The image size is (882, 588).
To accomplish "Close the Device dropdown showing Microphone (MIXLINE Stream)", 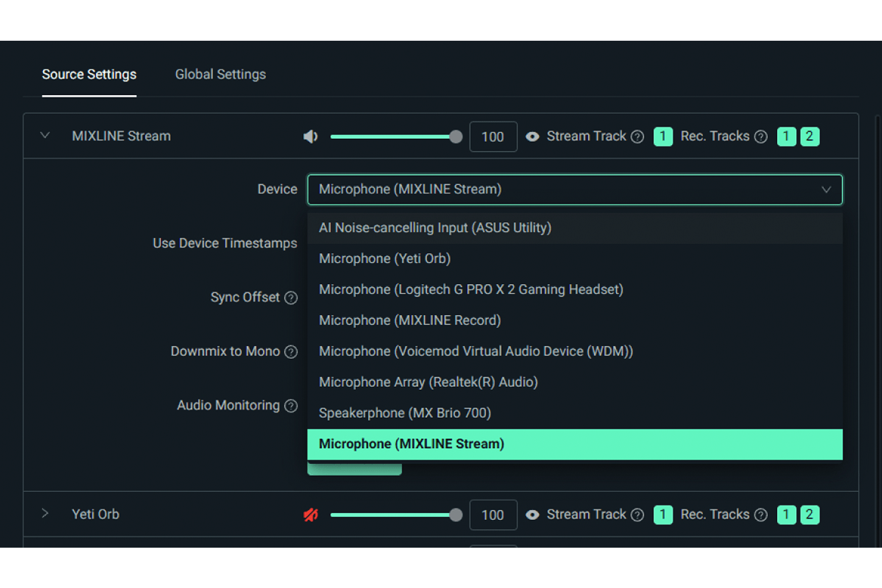I will (575, 190).
